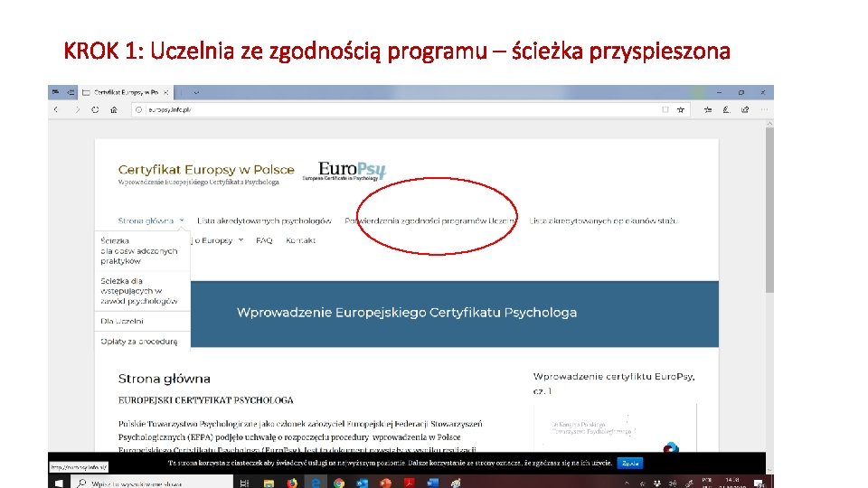Accept cookies with the Zgoda button

(x=630, y=463)
